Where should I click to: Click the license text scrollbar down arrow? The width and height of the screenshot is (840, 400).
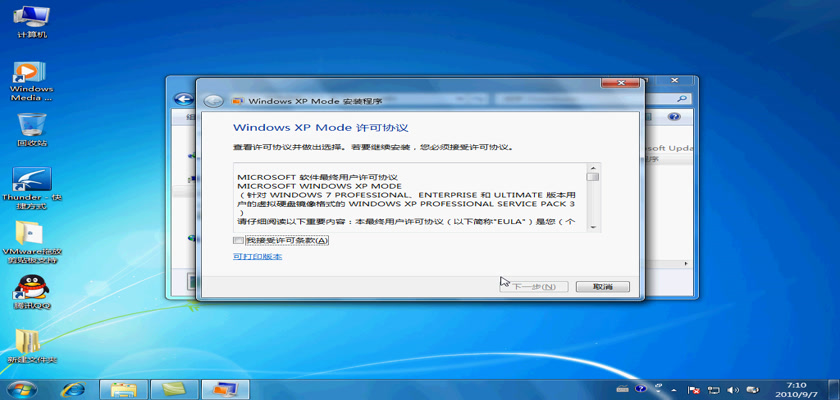593,226
